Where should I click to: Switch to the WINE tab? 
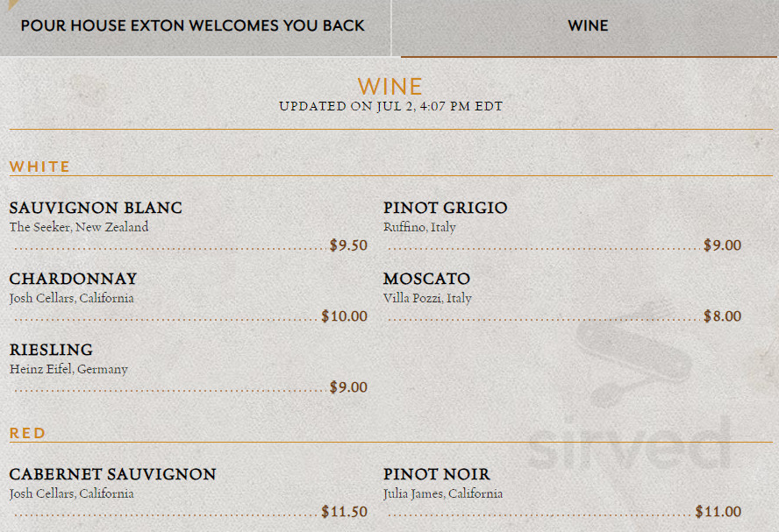587,25
